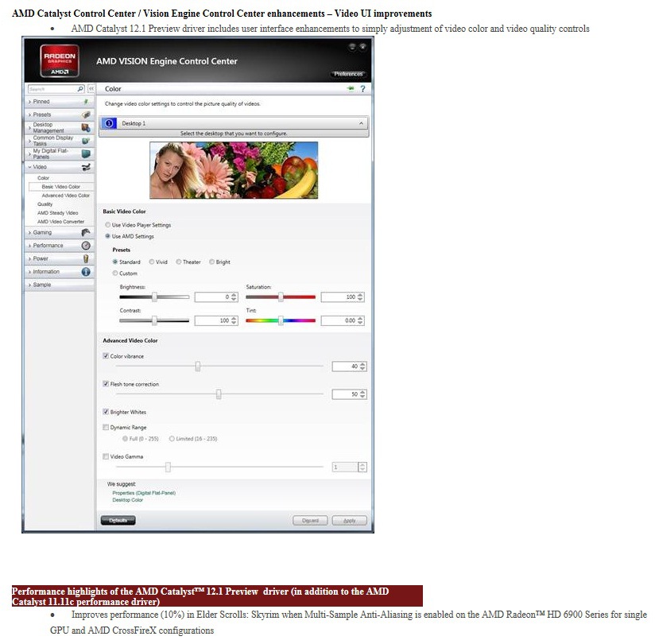Choose the Vivid preset
The height and width of the screenshot is (644, 655).
[x=152, y=262]
